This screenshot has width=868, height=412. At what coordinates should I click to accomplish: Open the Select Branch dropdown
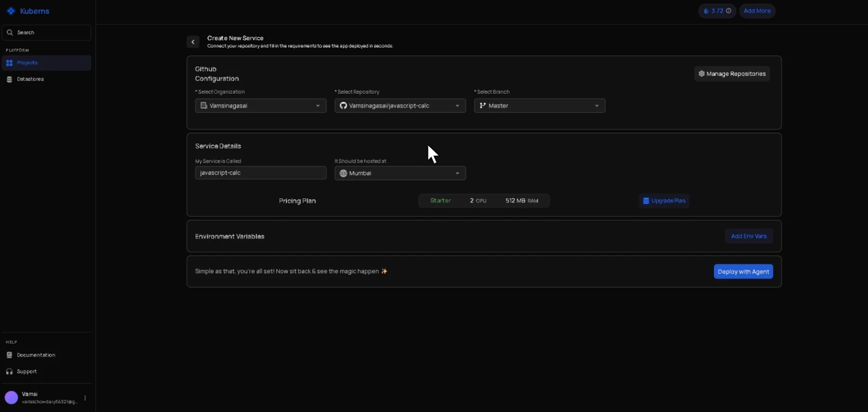[x=540, y=105]
